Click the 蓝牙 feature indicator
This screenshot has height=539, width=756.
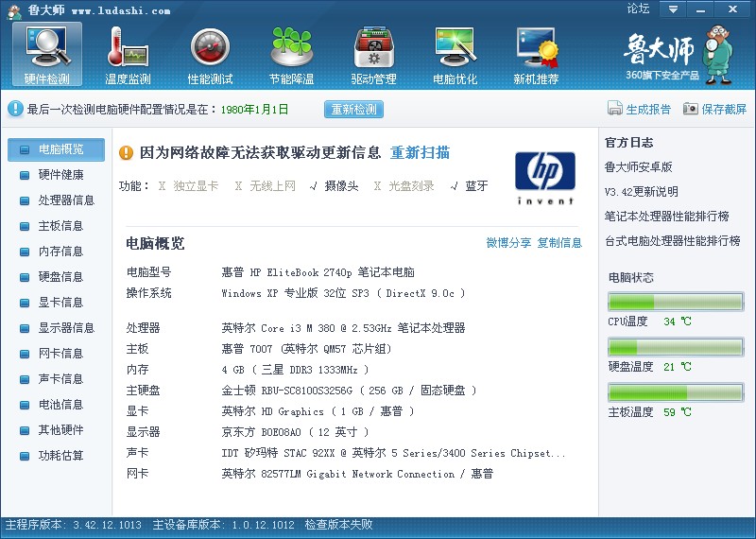coord(469,186)
